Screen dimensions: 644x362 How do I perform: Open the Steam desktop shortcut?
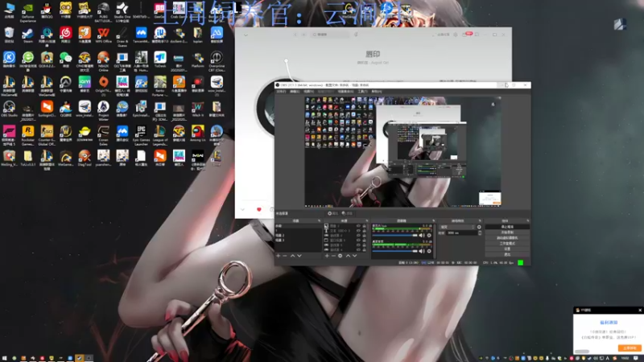pyautogui.click(x=28, y=35)
